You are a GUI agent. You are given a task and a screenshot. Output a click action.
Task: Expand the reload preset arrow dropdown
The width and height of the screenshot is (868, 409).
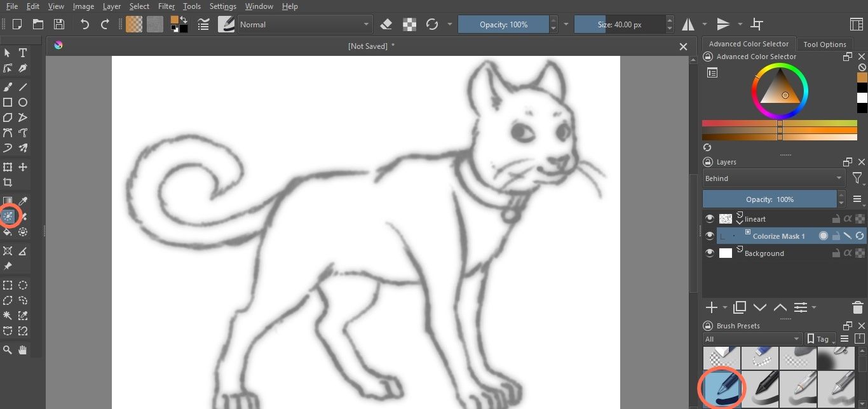[449, 24]
